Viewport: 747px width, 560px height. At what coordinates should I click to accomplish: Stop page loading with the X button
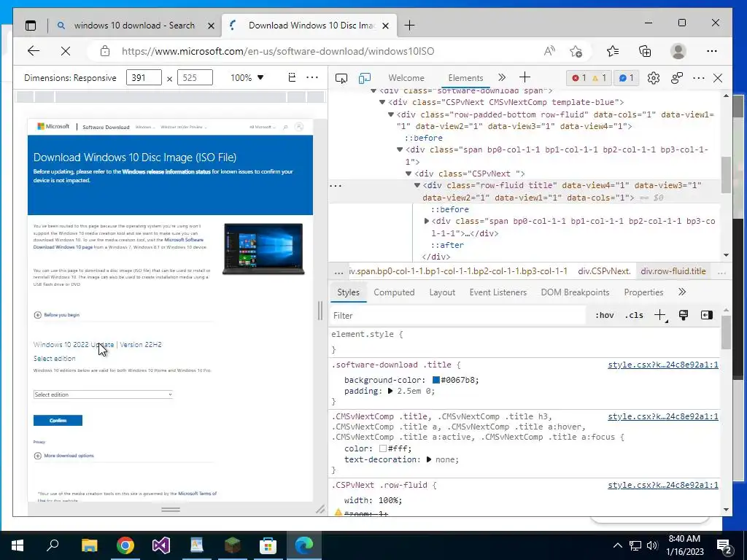[x=66, y=51]
